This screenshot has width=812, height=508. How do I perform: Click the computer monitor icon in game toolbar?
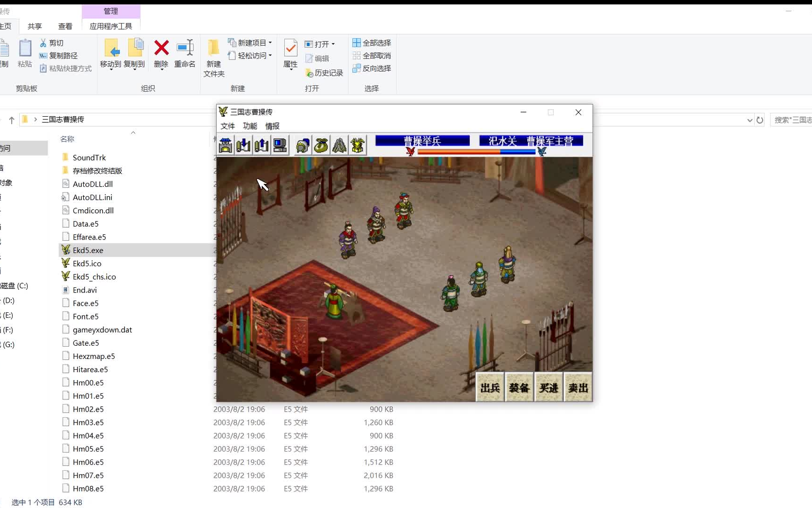280,145
